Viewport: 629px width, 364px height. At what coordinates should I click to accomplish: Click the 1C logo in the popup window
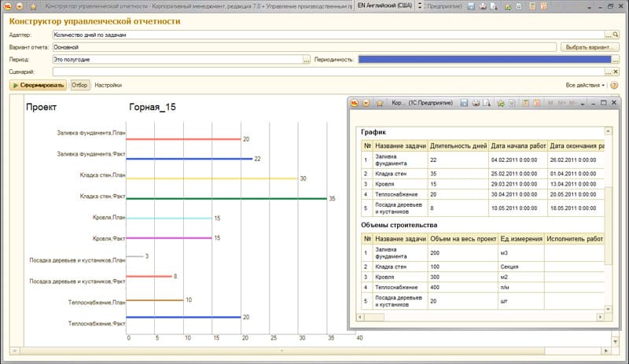(x=355, y=103)
